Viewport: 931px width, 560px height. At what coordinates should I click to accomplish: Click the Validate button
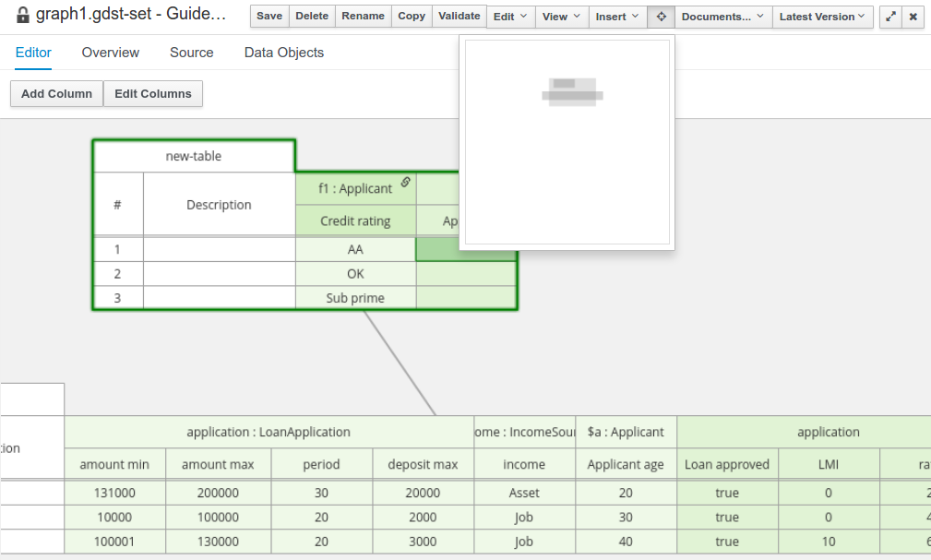[459, 16]
